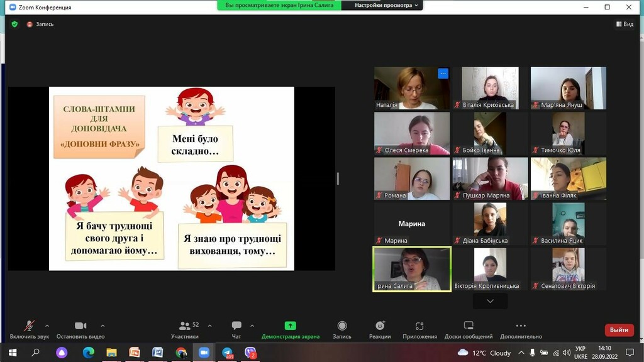Select Ірина Салига's highlighted video thumbnail
Image resolution: width=644 pixels, height=362 pixels.
click(x=412, y=269)
